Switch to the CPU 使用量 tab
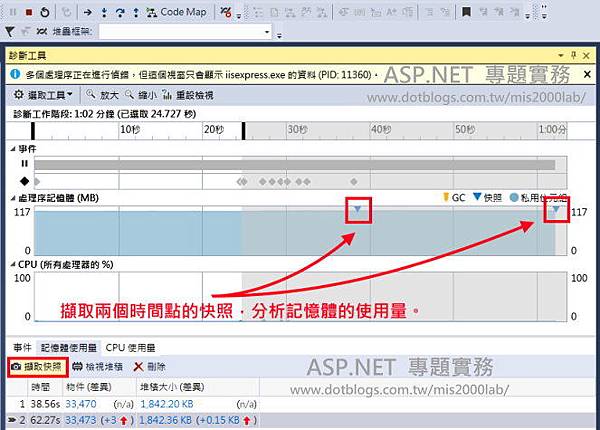The image size is (600, 430). [x=130, y=347]
